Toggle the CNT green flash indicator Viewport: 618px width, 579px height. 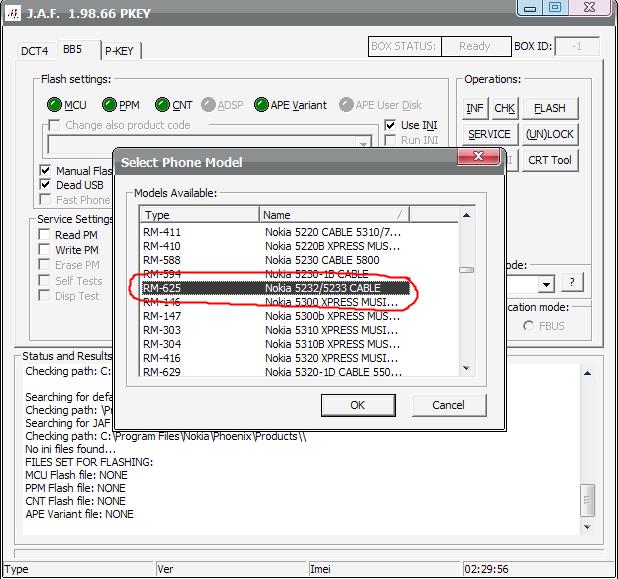pos(162,105)
